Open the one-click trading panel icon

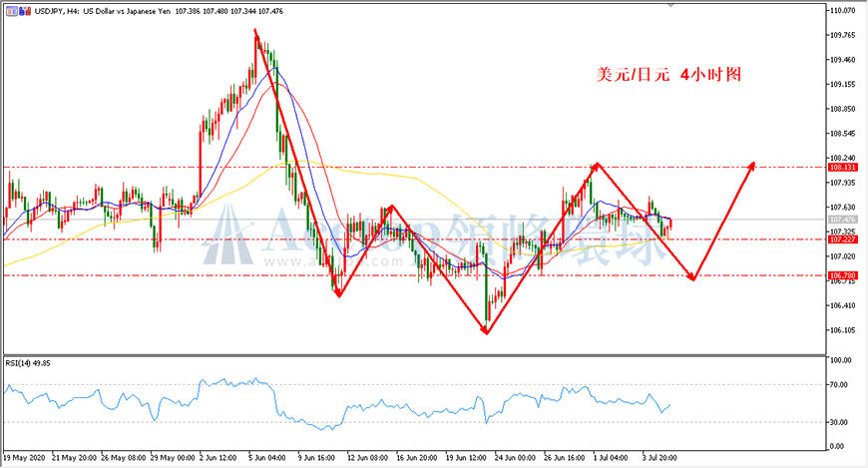12,11
